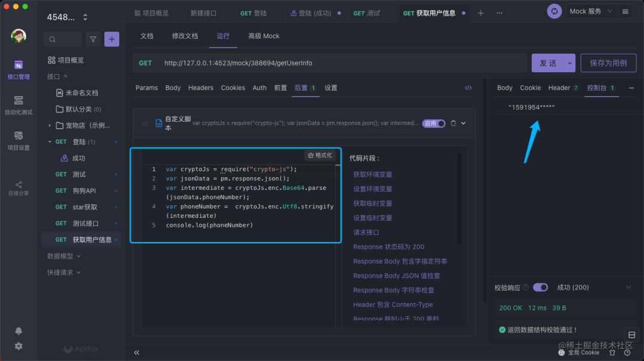This screenshot has height=361, width=644.
Task: Click the purple plus add button
Action: (112, 39)
